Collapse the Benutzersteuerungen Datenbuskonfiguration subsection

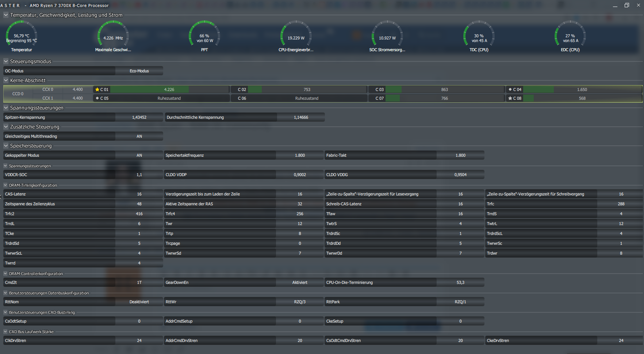click(5, 293)
